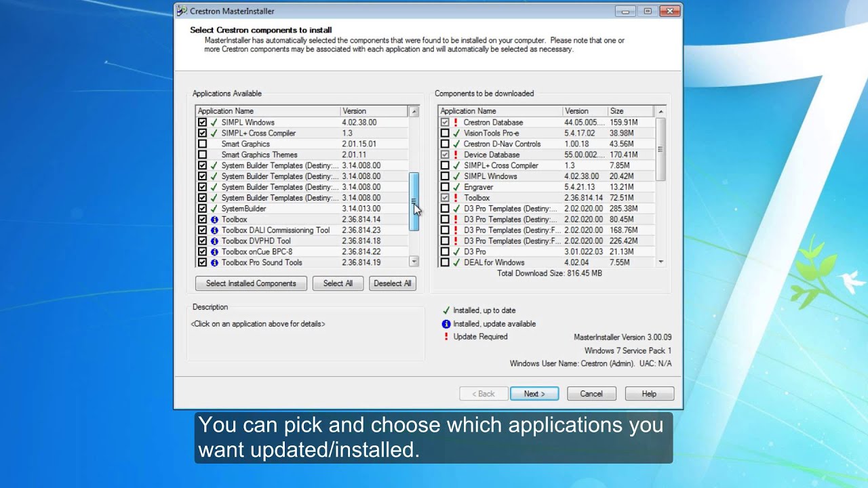Click red exclamation icon beside Crestron Database
This screenshot has width=868, height=488.
(x=456, y=123)
